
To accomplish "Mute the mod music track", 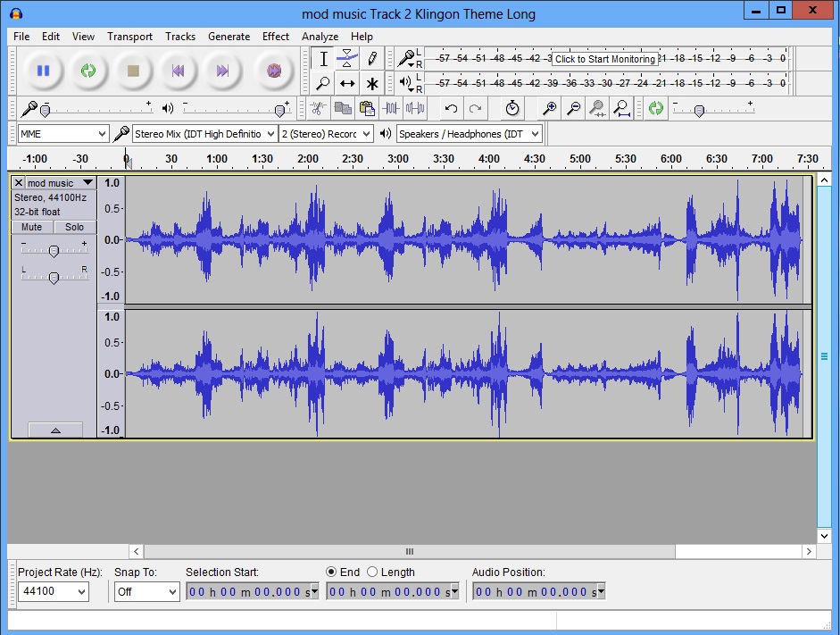I will pyautogui.click(x=31, y=227).
